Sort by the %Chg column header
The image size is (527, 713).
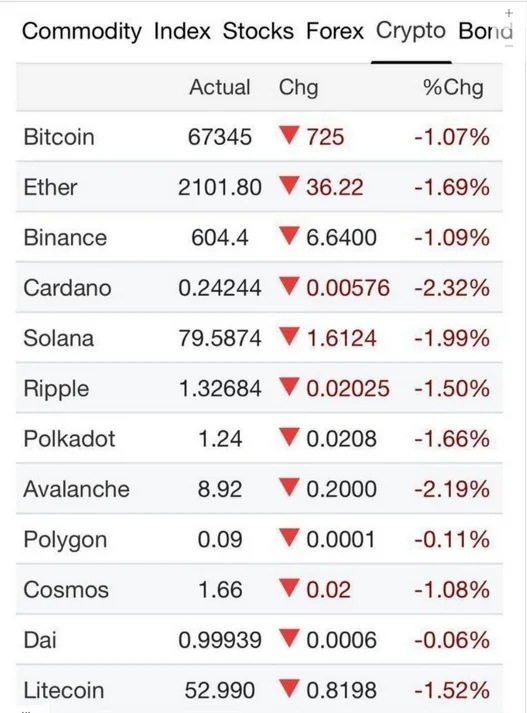click(x=453, y=87)
